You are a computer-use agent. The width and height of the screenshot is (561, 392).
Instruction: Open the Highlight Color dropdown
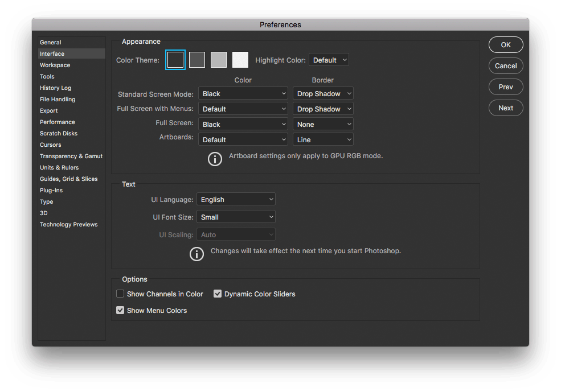(329, 60)
